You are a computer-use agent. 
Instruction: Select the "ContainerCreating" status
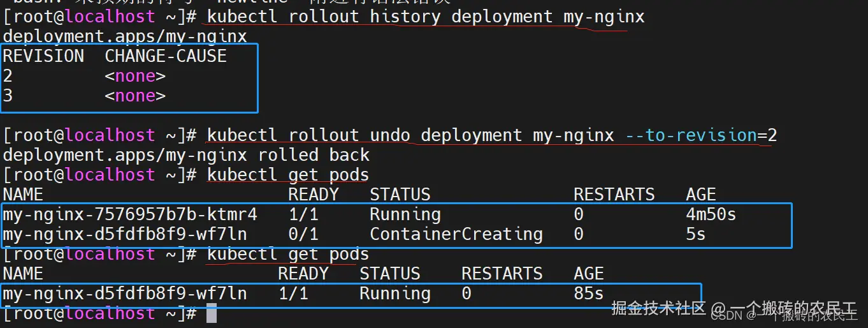[x=456, y=234]
